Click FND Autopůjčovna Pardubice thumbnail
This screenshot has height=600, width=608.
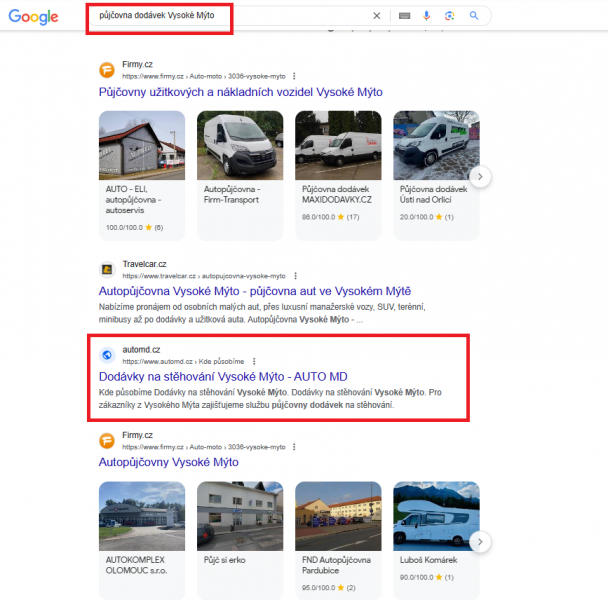click(x=338, y=516)
